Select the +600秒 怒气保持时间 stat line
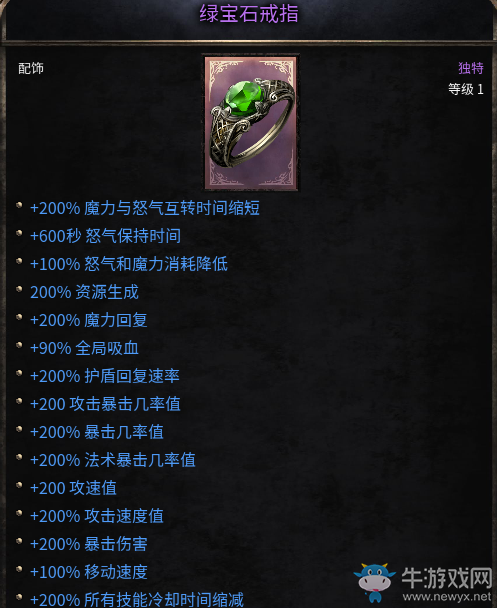 click(105, 236)
